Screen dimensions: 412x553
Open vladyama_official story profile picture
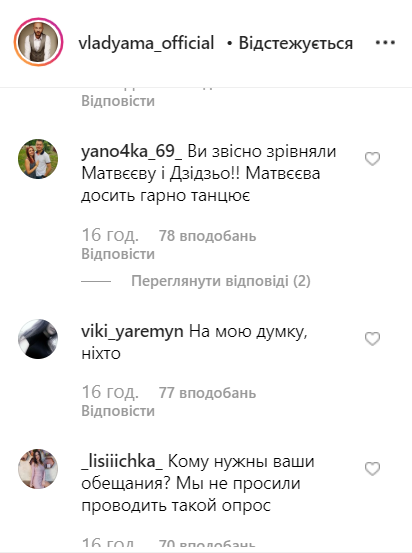point(38,42)
